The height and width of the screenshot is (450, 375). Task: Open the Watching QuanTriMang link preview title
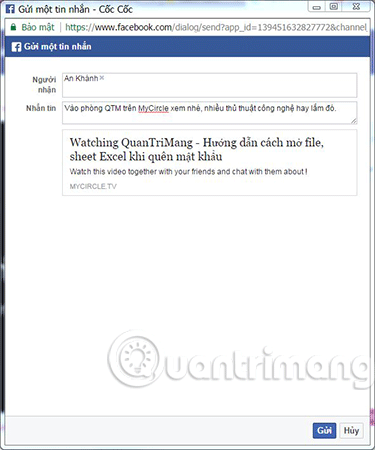(197, 149)
